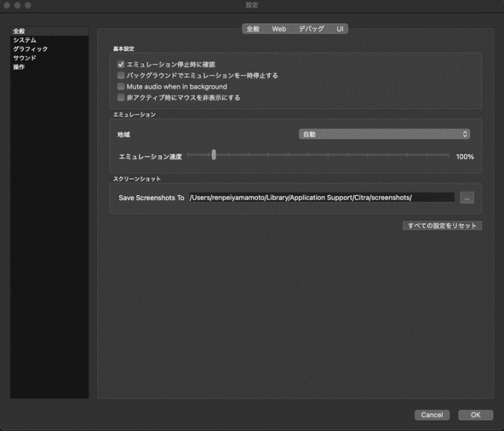Click the Cancel button

pos(432,415)
